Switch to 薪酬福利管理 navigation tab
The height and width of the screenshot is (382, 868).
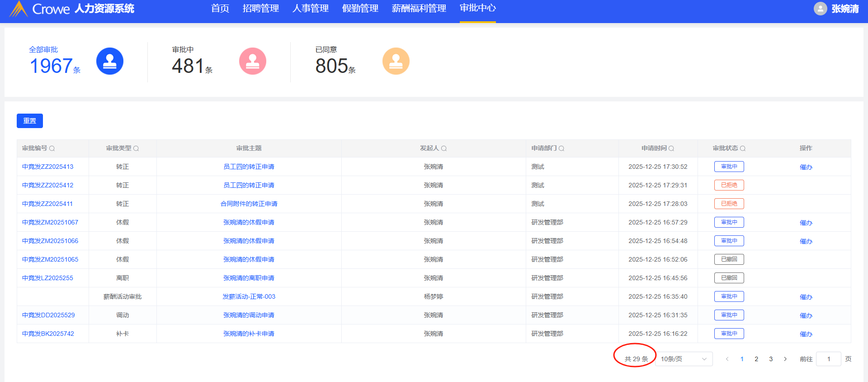[419, 9]
